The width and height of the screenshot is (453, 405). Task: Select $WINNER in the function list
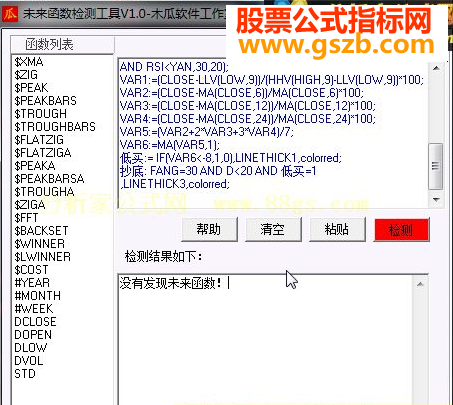pos(39,244)
